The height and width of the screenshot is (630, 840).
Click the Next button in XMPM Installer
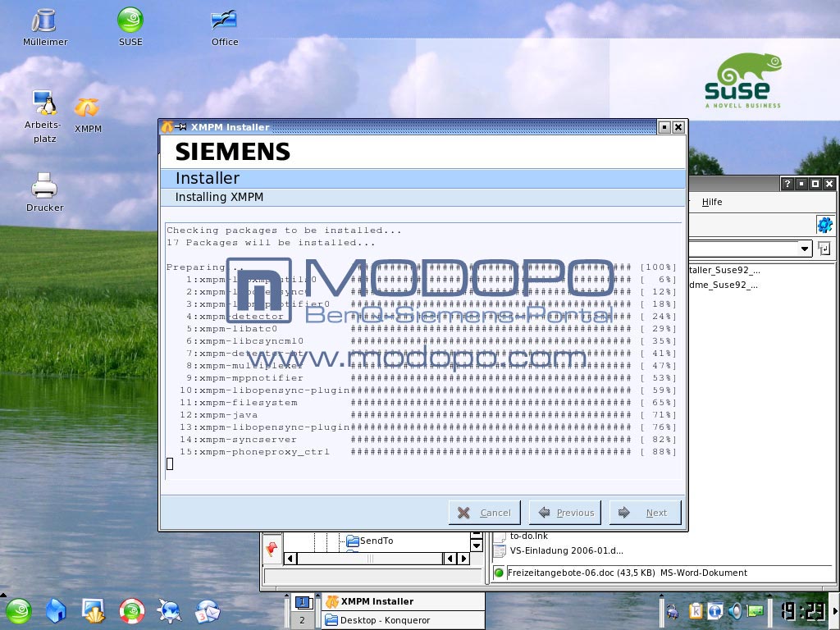coord(645,513)
